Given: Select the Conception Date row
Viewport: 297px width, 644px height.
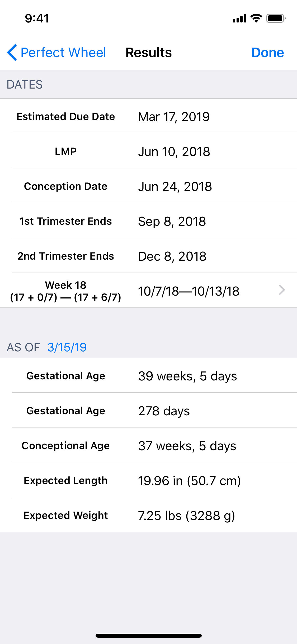Looking at the screenshot, I should [148, 186].
